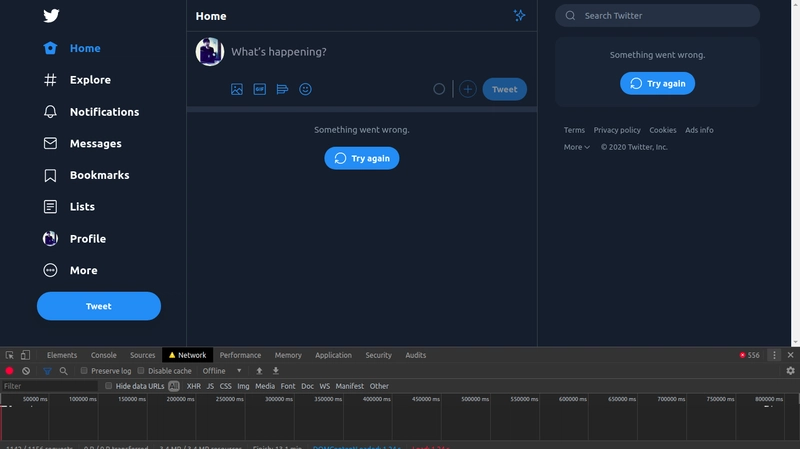The image size is (800, 449).
Task: Open the network search magnifier
Action: (x=63, y=371)
